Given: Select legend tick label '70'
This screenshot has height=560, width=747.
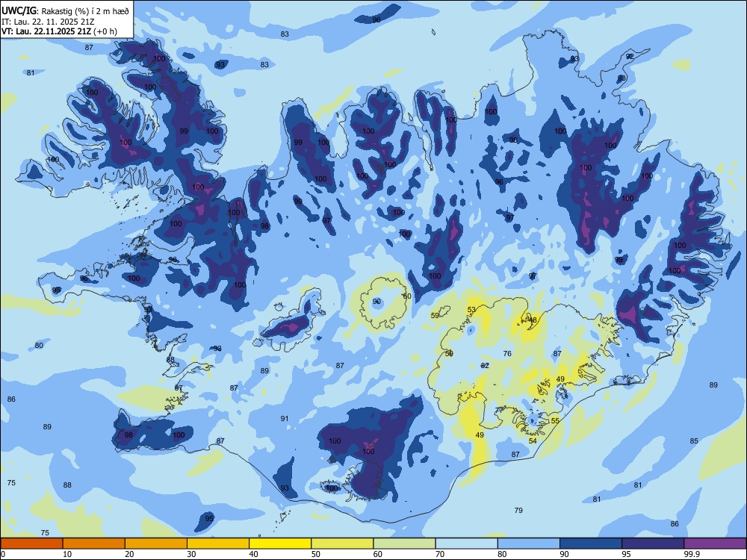Looking at the screenshot, I should [x=440, y=554].
